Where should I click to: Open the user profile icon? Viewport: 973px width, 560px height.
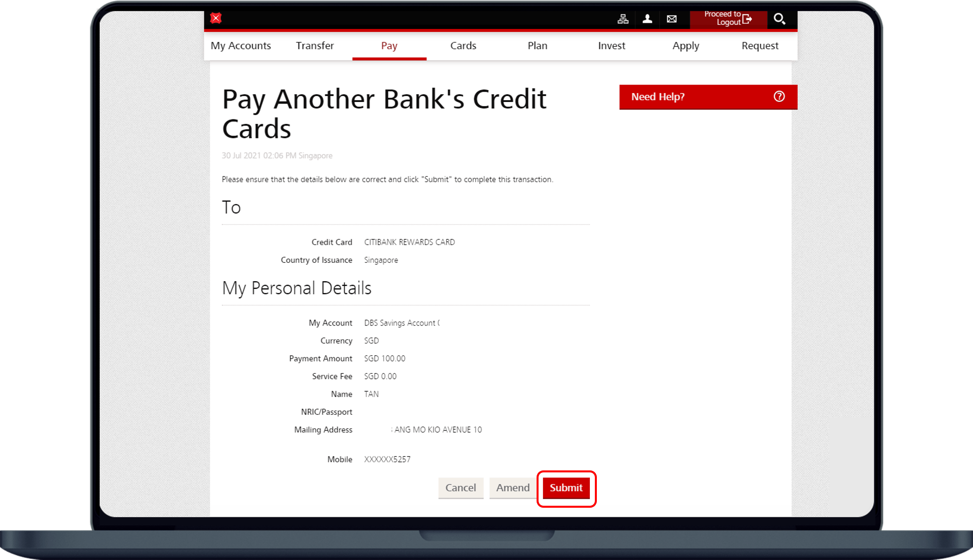[x=647, y=19]
